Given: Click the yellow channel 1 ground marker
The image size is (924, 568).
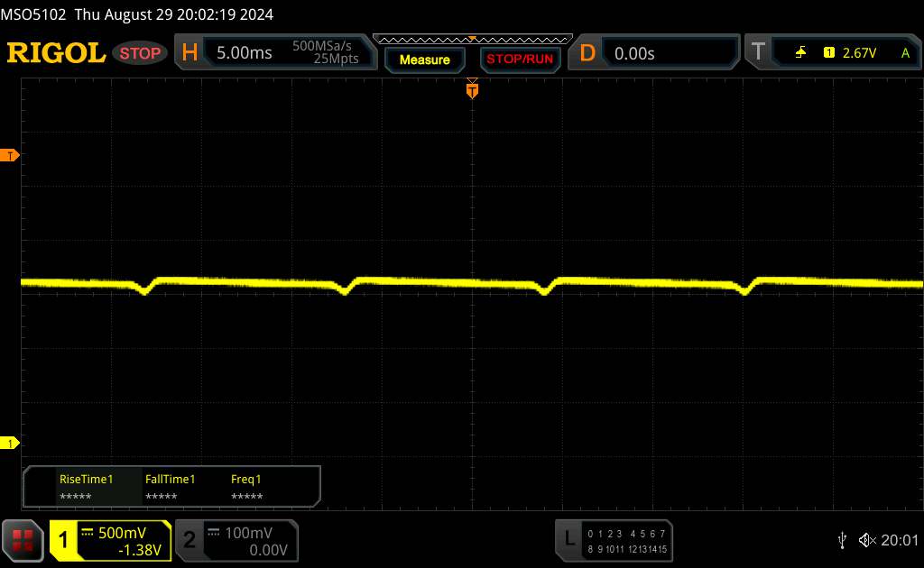Looking at the screenshot, I should [9, 444].
